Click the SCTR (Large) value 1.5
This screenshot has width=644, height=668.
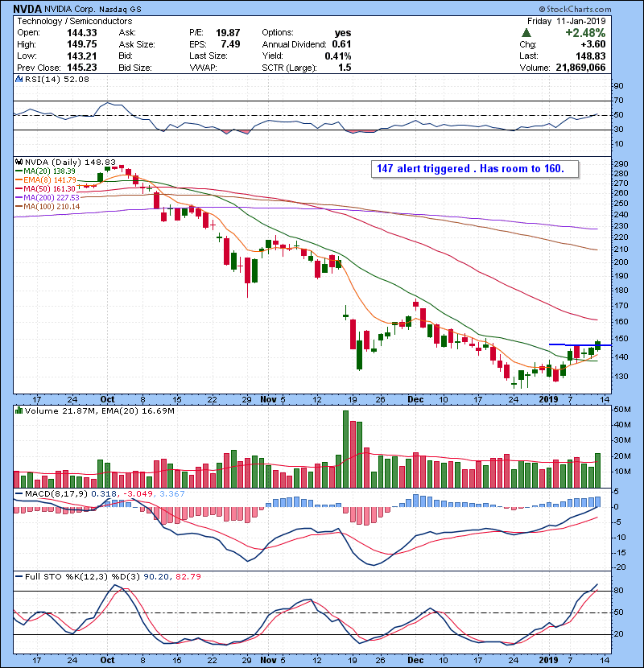345,68
